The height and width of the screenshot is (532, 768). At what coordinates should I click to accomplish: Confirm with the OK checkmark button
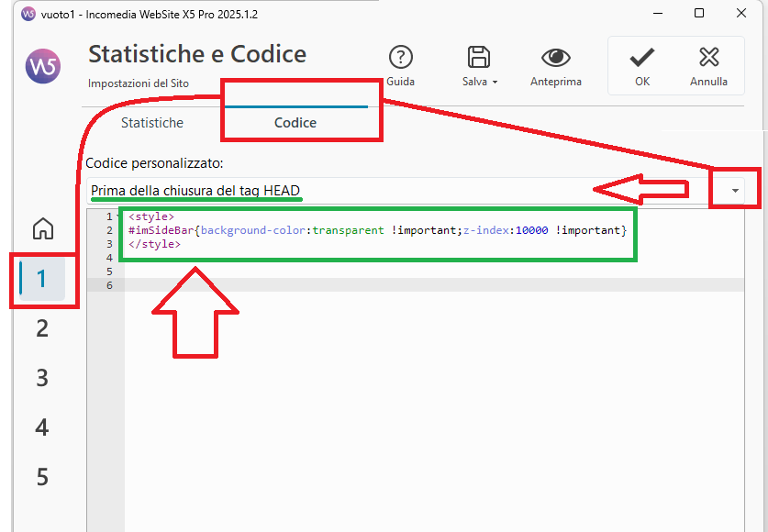coord(642,65)
